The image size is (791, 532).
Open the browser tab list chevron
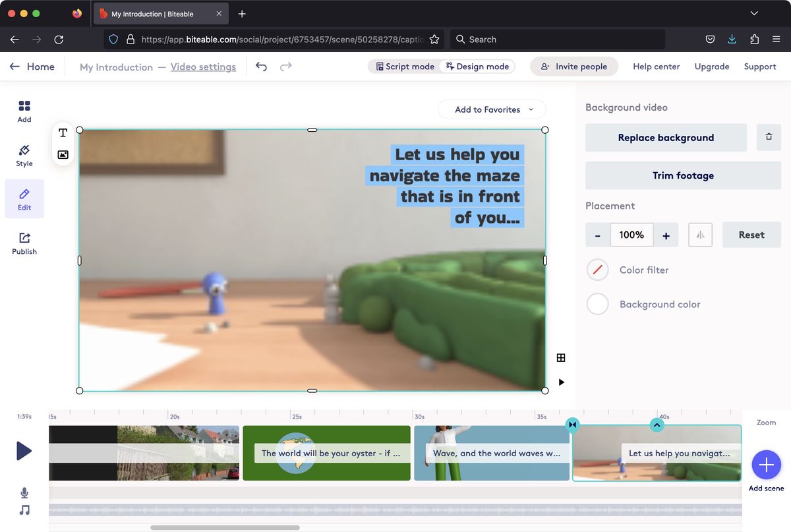click(754, 13)
